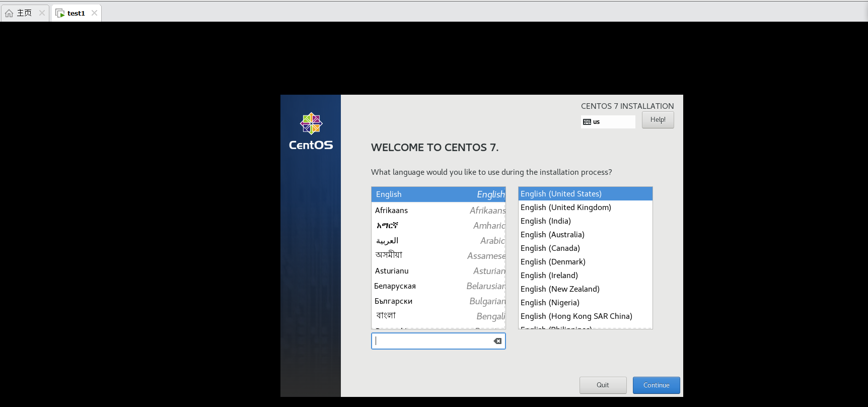Open the Help! button
Screen dimensions: 868x407
658,120
